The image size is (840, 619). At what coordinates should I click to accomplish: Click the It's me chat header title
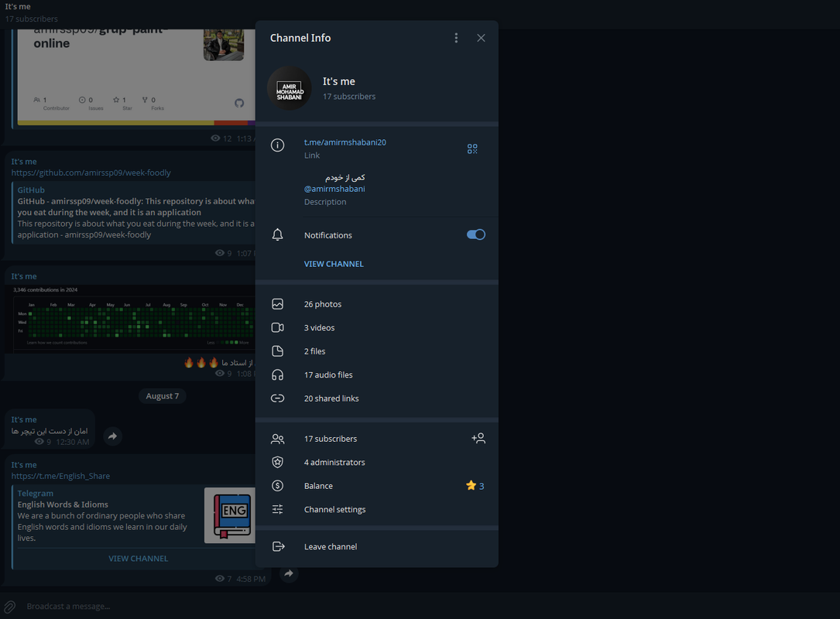18,6
